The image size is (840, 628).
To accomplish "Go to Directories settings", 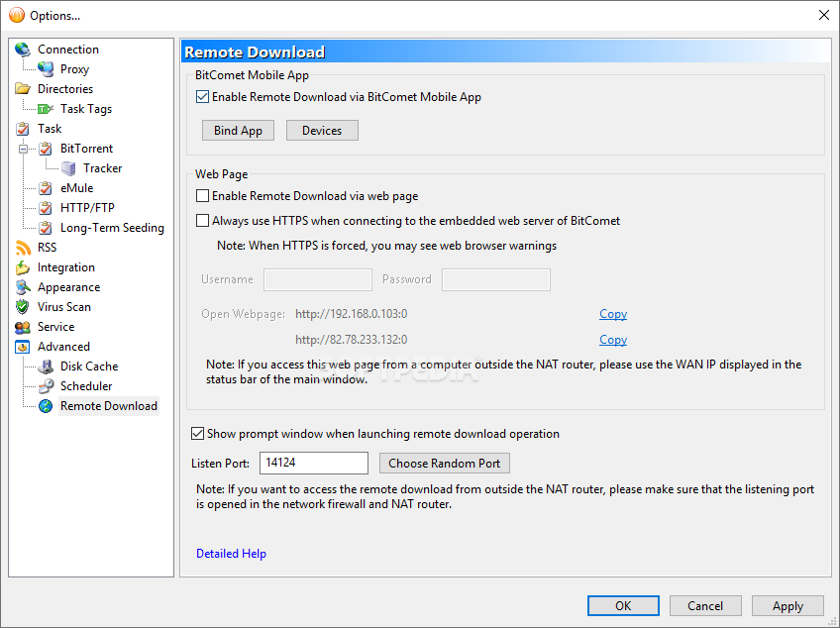I will [x=65, y=89].
